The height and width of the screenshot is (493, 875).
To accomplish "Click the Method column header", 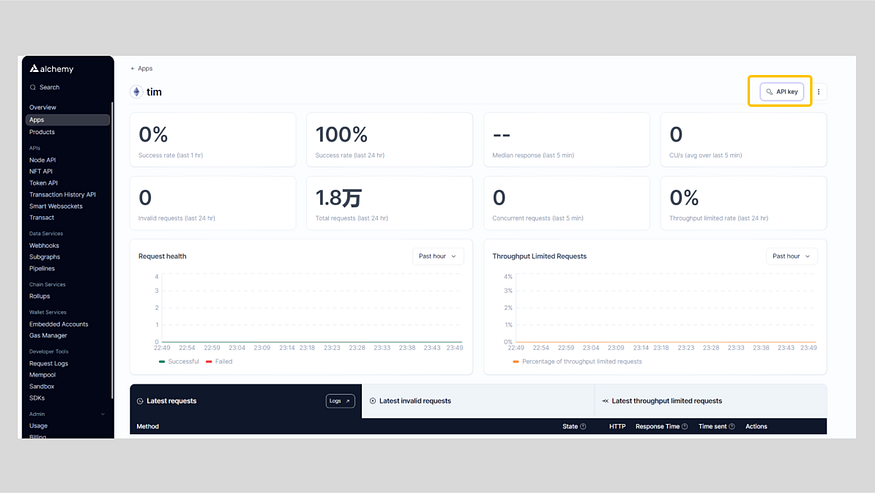I will 148,427.
